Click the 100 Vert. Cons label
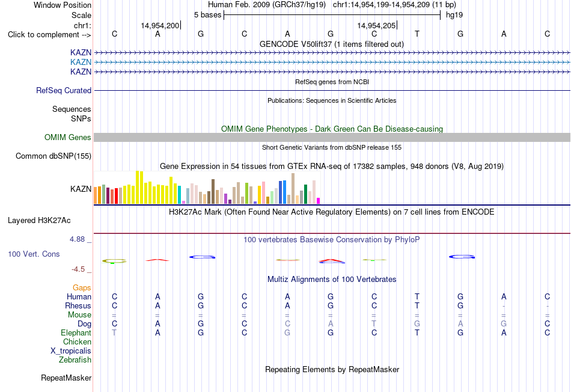The image size is (571, 392). (x=34, y=254)
